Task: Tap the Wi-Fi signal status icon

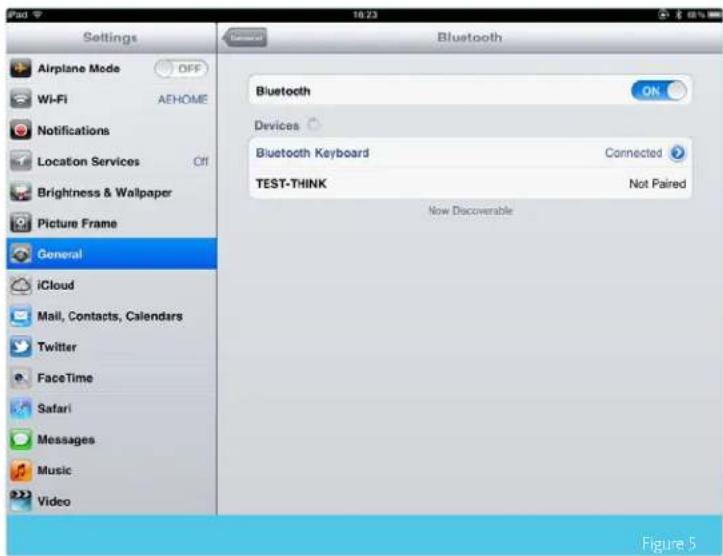Action: point(37,15)
